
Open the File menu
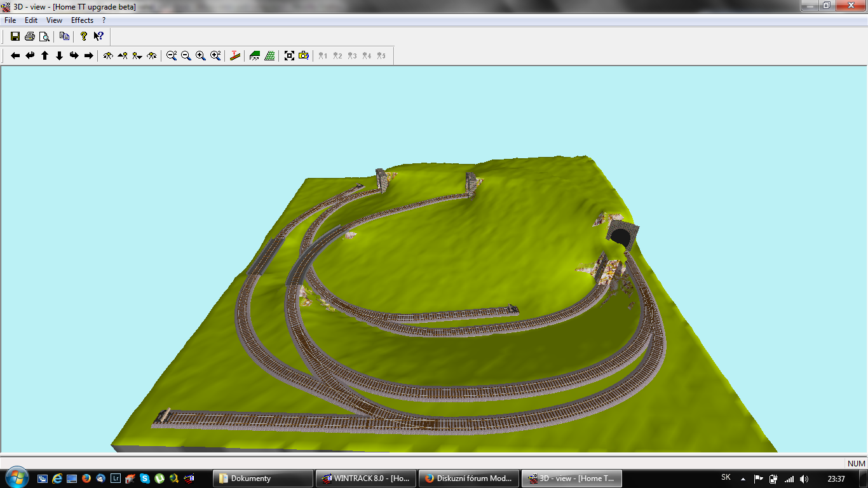click(10, 20)
